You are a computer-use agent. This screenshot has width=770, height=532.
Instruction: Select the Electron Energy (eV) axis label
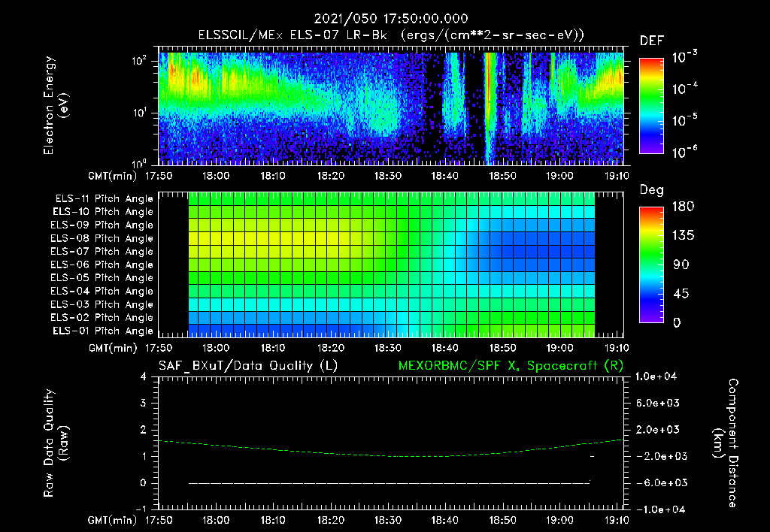pos(56,105)
